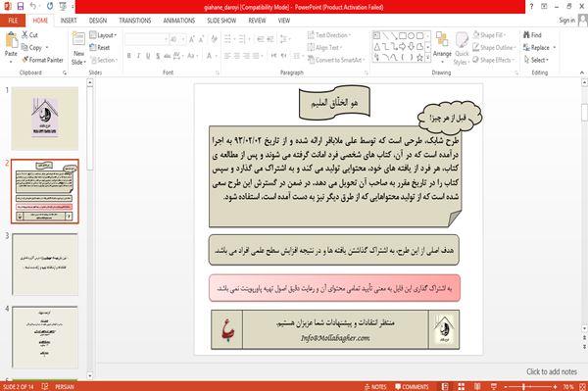
Task: Open Shape Fill color dropdown
Action: [489, 35]
